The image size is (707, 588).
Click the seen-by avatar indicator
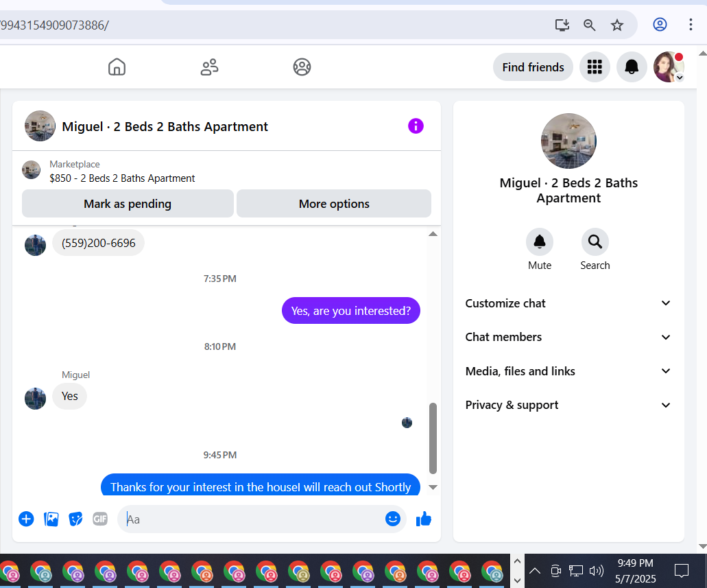(x=407, y=423)
